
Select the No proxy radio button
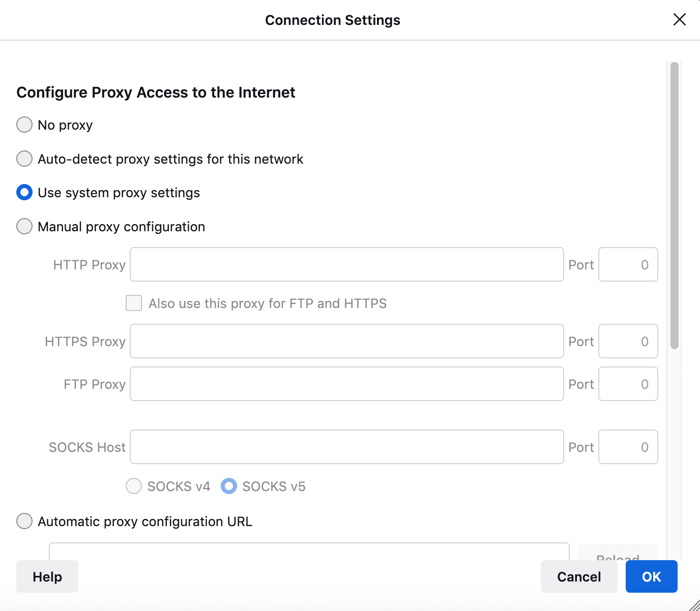tap(24, 125)
